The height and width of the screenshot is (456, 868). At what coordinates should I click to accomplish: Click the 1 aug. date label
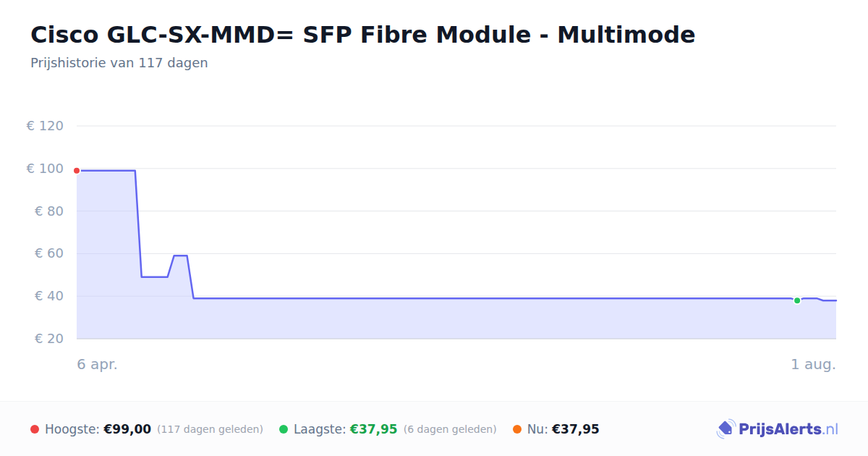[814, 365]
